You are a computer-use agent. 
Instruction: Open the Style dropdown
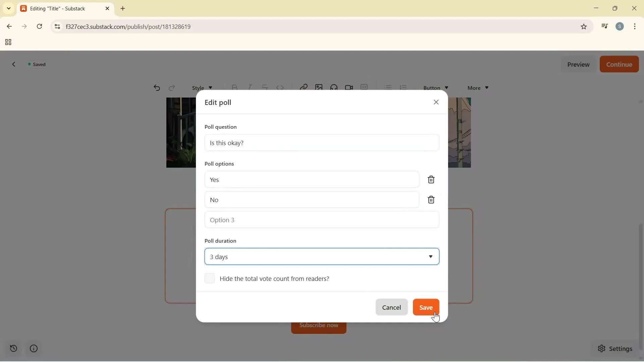[202, 87]
